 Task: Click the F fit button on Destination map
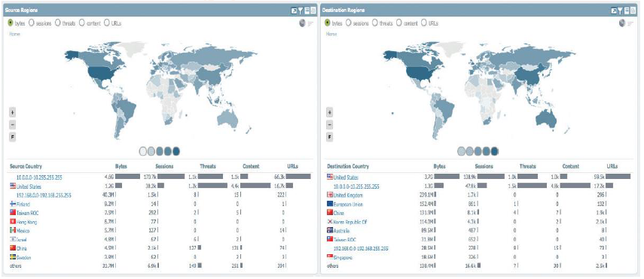pos(330,137)
